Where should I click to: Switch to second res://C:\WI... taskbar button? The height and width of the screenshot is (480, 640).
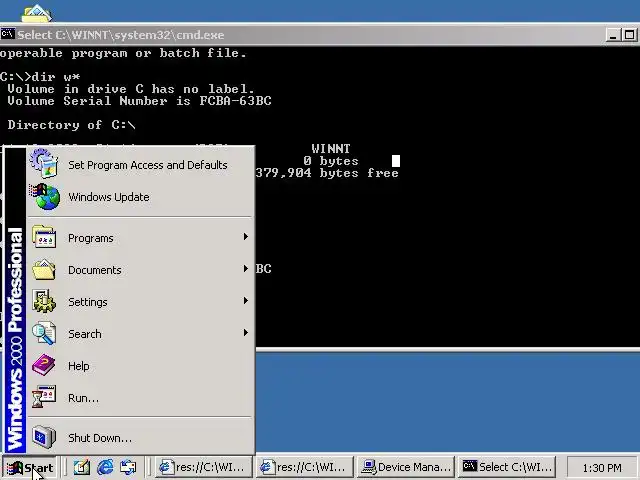(x=304, y=467)
